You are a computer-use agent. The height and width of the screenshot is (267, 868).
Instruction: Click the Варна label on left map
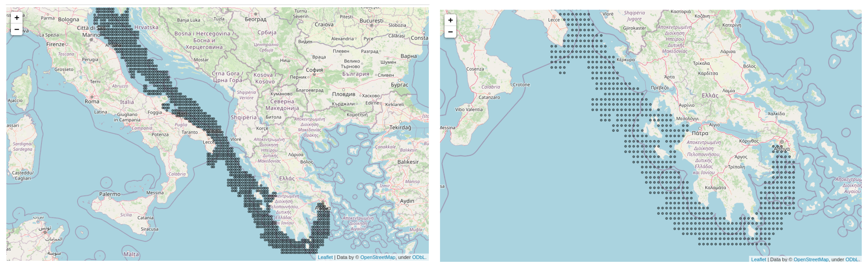tap(409, 56)
